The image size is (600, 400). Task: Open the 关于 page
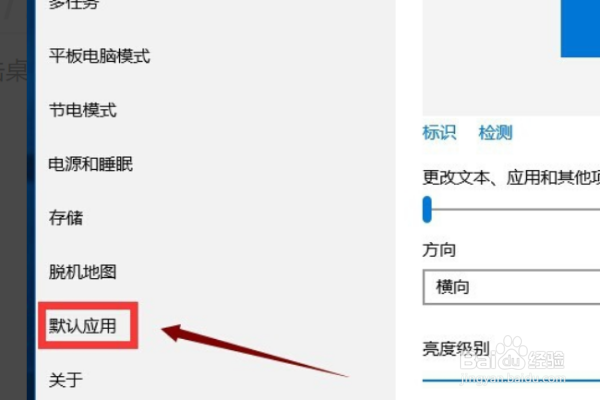[66, 380]
